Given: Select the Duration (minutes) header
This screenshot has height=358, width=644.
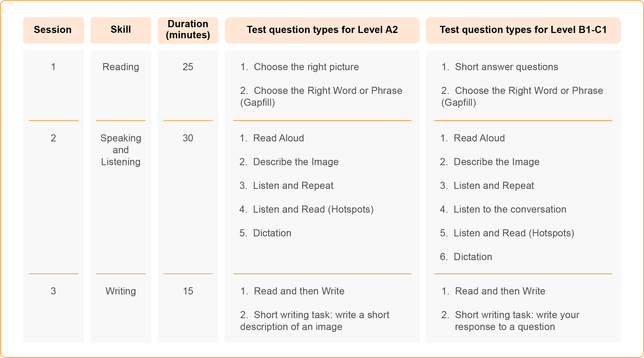Looking at the screenshot, I should pyautogui.click(x=188, y=30).
